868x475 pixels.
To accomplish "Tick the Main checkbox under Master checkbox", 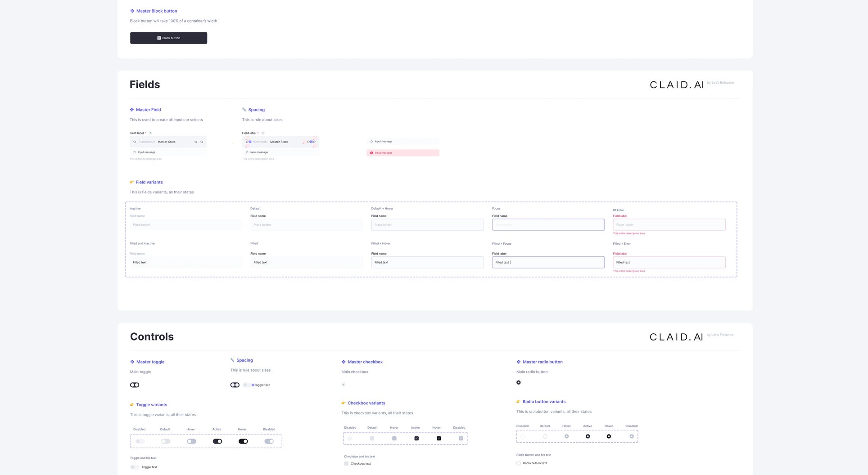I will pos(344,385).
